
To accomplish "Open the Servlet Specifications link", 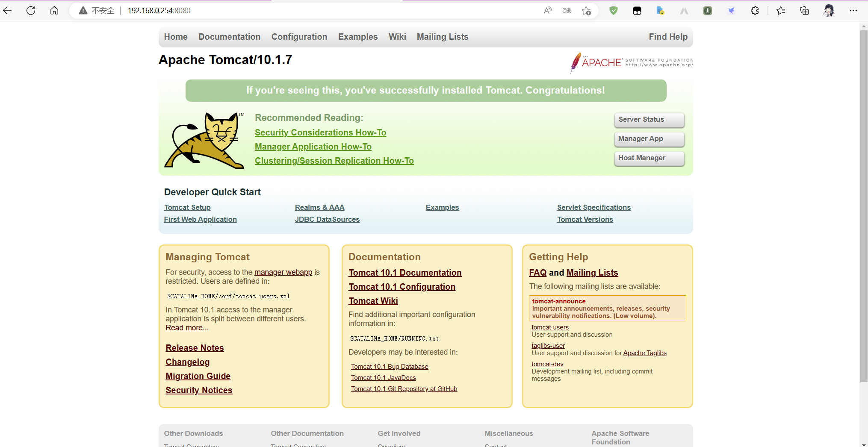I will point(593,207).
